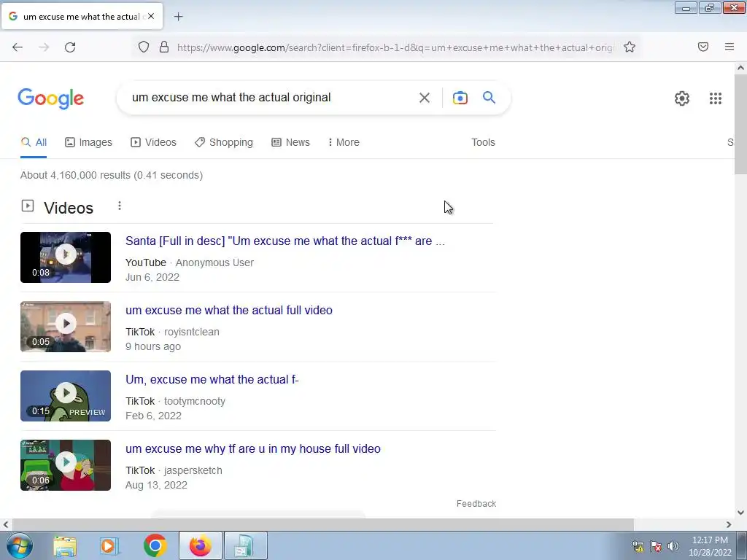Open the search Tools options

[483, 142]
